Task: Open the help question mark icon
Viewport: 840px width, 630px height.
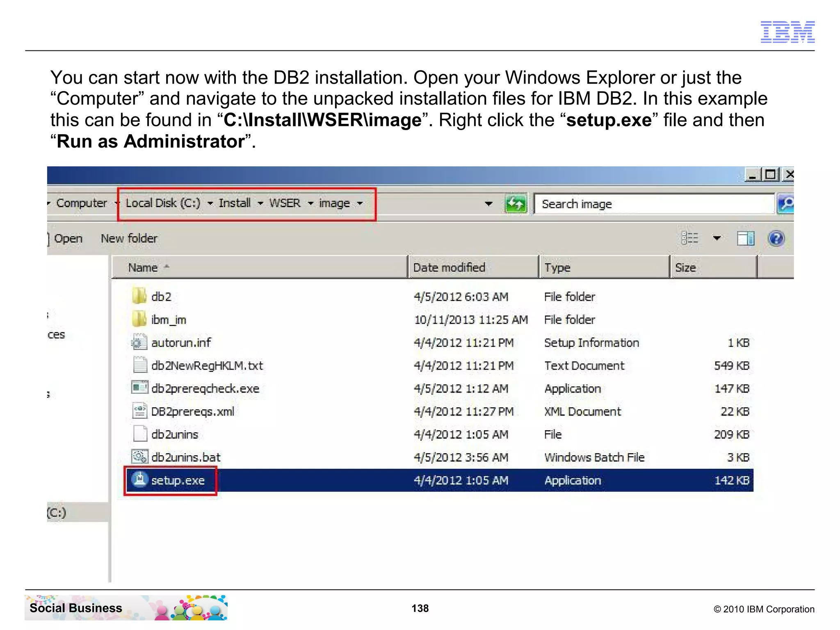Action: tap(776, 238)
